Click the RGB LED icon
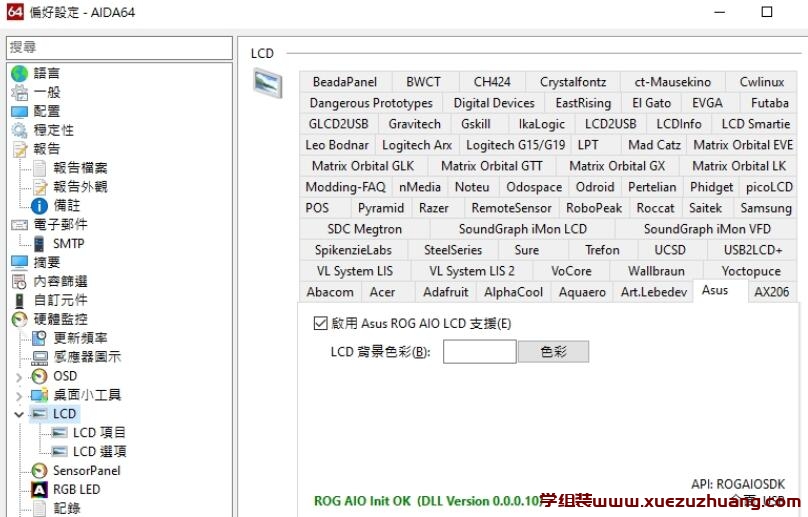 [x=40, y=490]
